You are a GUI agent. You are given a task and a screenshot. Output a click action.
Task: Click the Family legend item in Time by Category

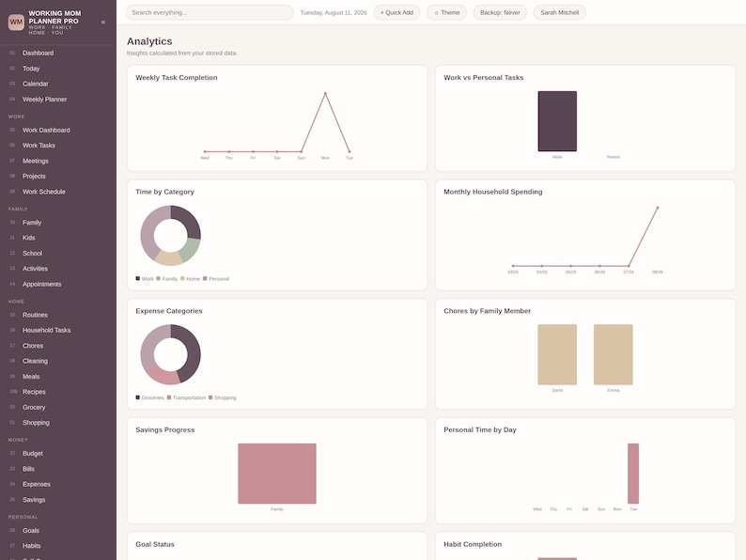[167, 279]
